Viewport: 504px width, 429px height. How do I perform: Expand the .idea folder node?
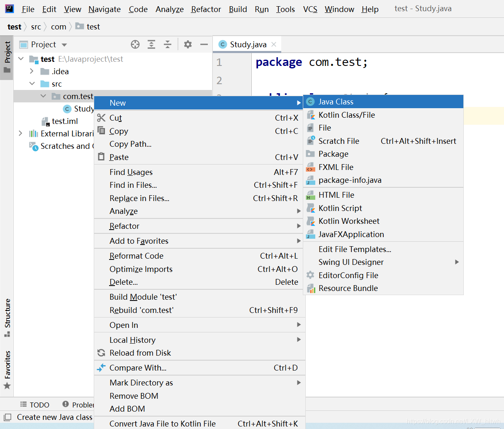click(x=32, y=71)
